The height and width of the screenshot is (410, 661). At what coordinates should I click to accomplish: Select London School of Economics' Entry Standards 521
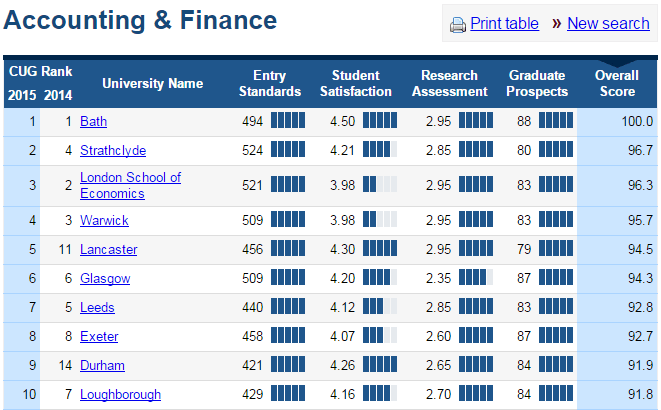pos(253,185)
